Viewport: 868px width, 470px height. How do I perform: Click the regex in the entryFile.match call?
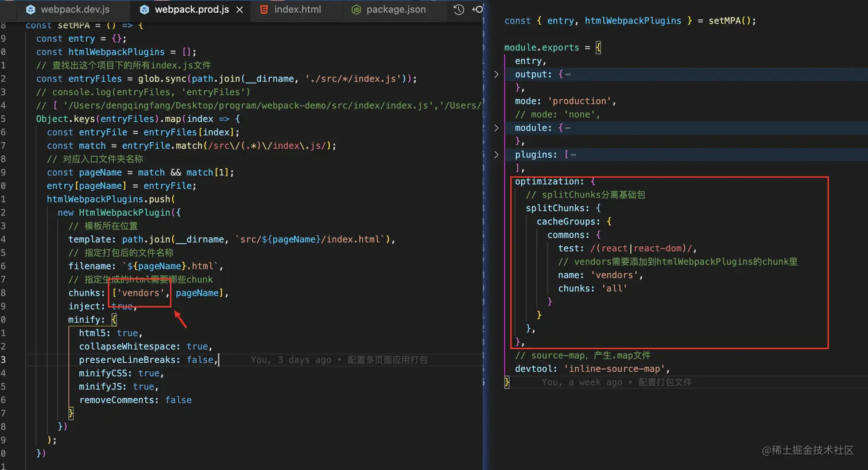266,145
